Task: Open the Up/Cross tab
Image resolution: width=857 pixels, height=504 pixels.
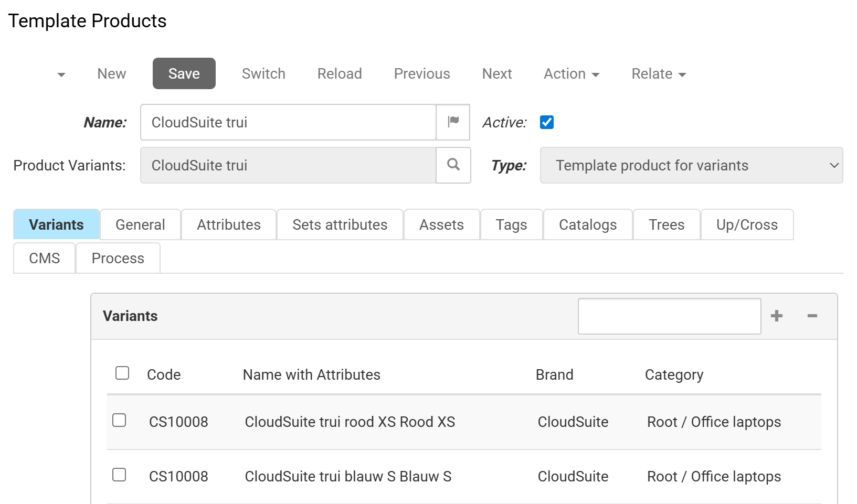Action: (747, 224)
